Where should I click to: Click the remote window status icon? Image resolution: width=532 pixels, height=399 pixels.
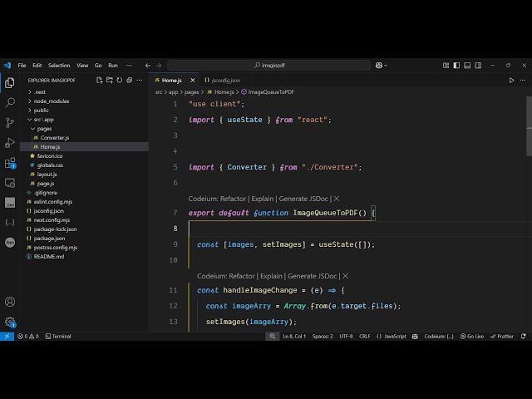(7, 336)
